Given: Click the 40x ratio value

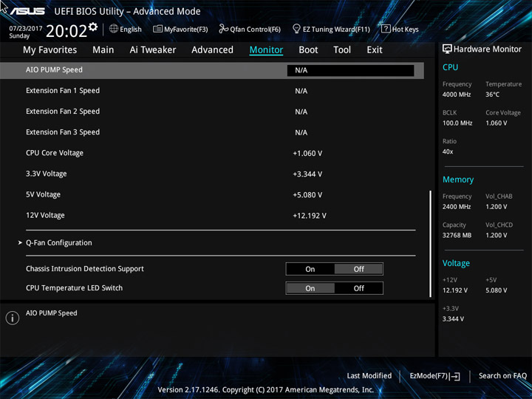Looking at the screenshot, I should click(x=448, y=151).
